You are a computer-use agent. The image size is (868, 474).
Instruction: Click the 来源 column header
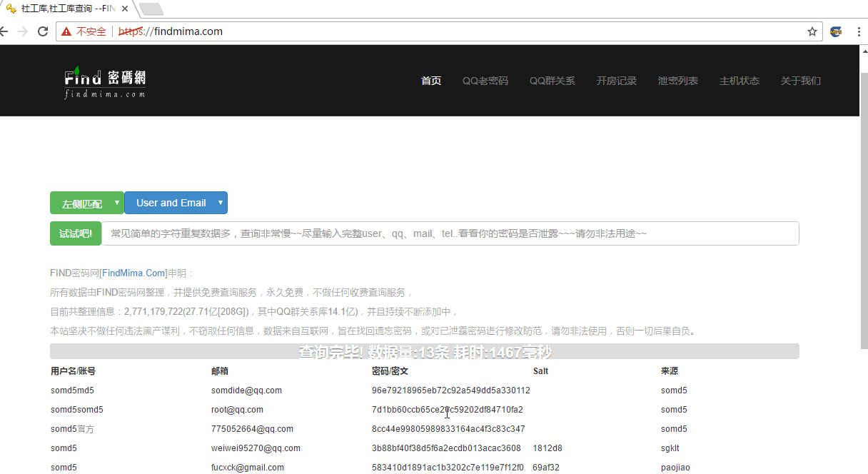click(x=670, y=371)
